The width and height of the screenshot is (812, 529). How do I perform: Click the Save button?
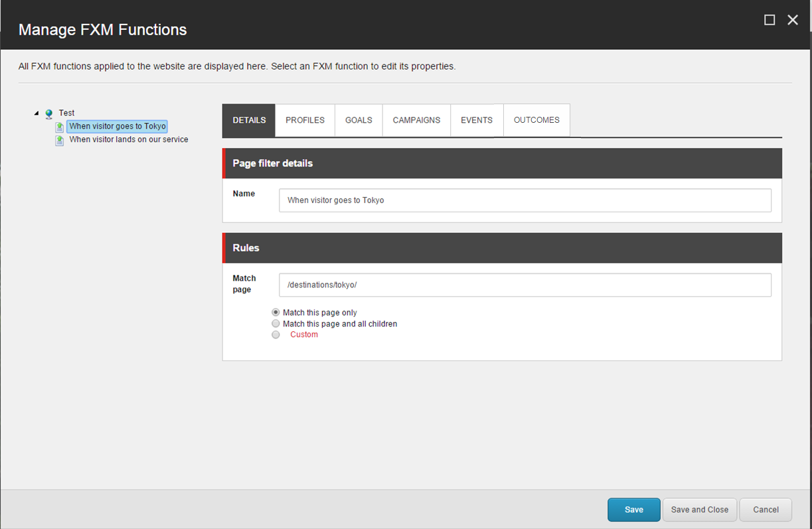click(x=633, y=509)
